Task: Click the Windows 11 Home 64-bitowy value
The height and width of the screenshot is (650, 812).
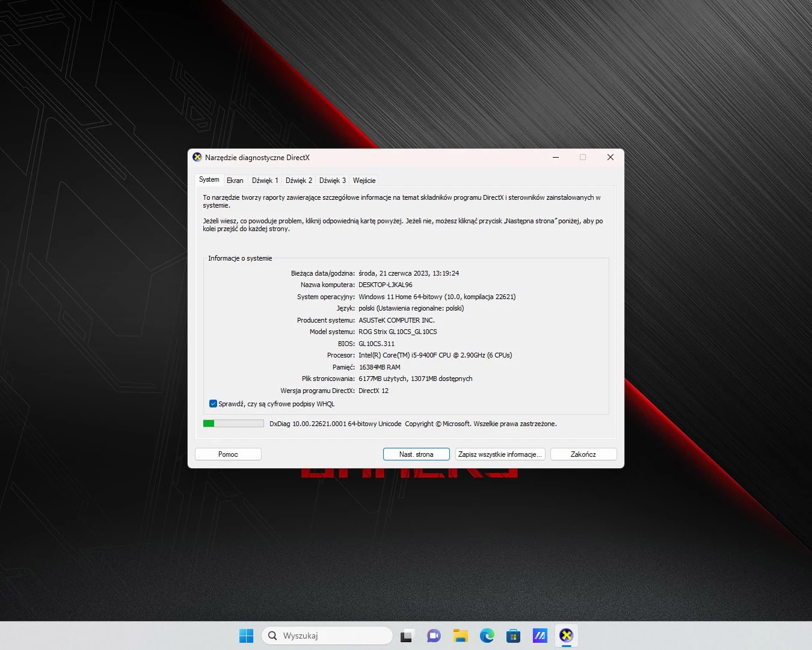Action: click(x=437, y=297)
